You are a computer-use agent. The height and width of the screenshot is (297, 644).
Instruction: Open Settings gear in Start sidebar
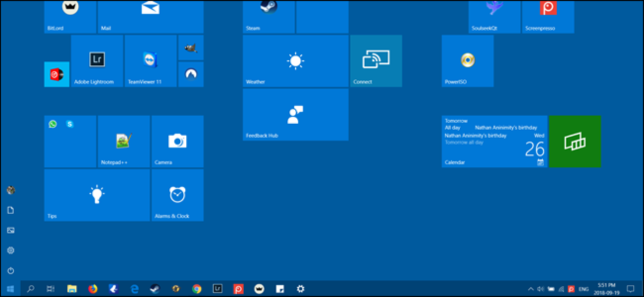pyautogui.click(x=10, y=250)
